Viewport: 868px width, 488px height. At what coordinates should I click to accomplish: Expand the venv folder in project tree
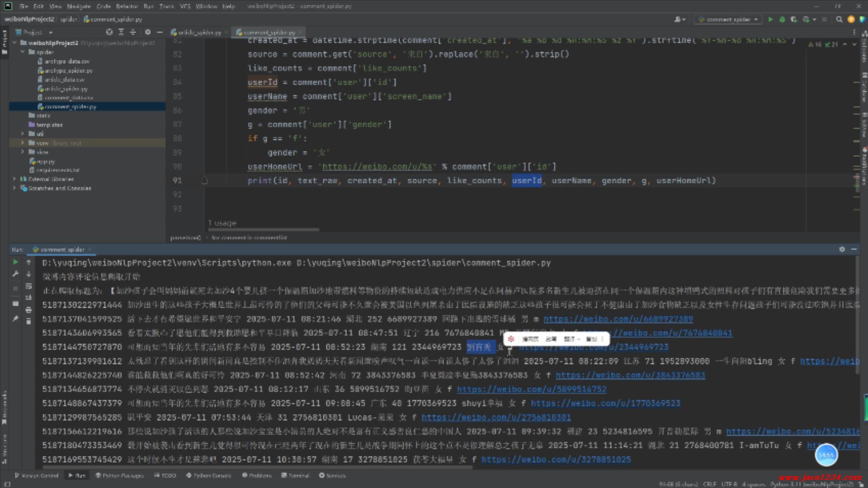[x=23, y=143]
